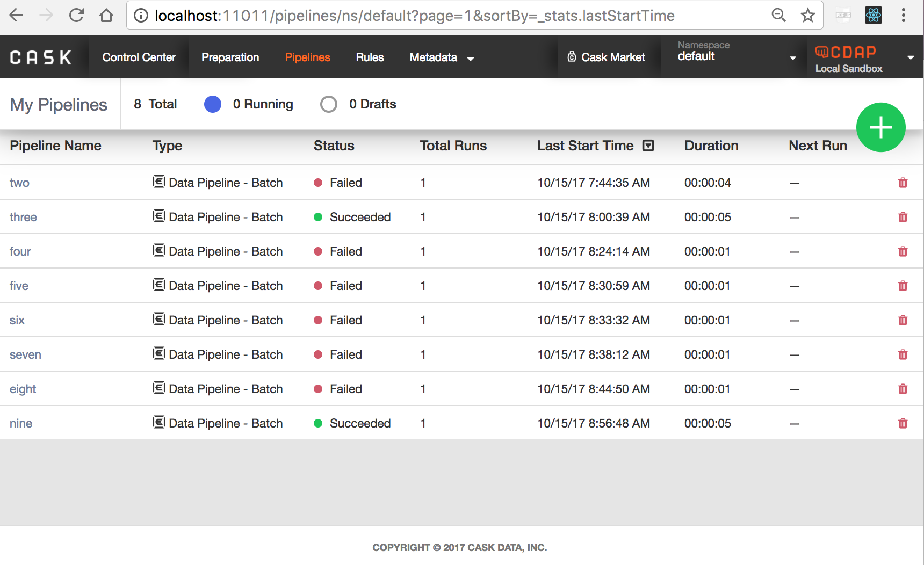Screen dimensions: 924x565
Task: Toggle the Drafts filter circle
Action: click(x=329, y=104)
